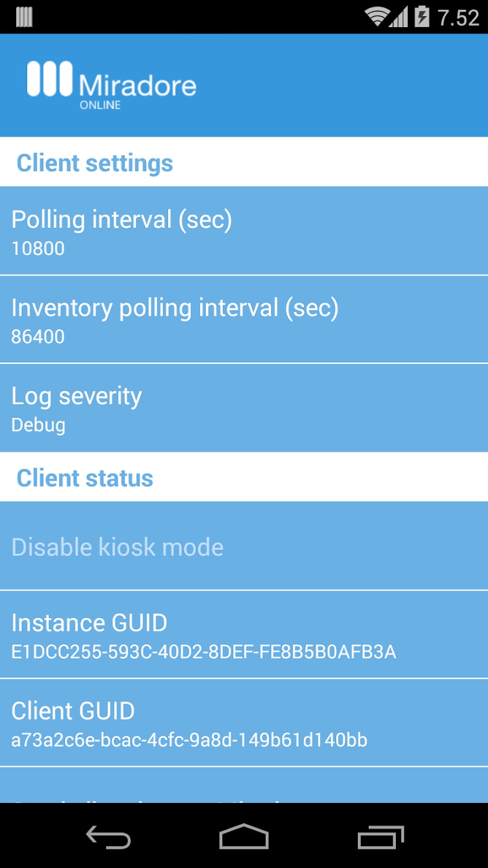488x868 pixels.
Task: Select the Client status section header
Action: click(85, 478)
